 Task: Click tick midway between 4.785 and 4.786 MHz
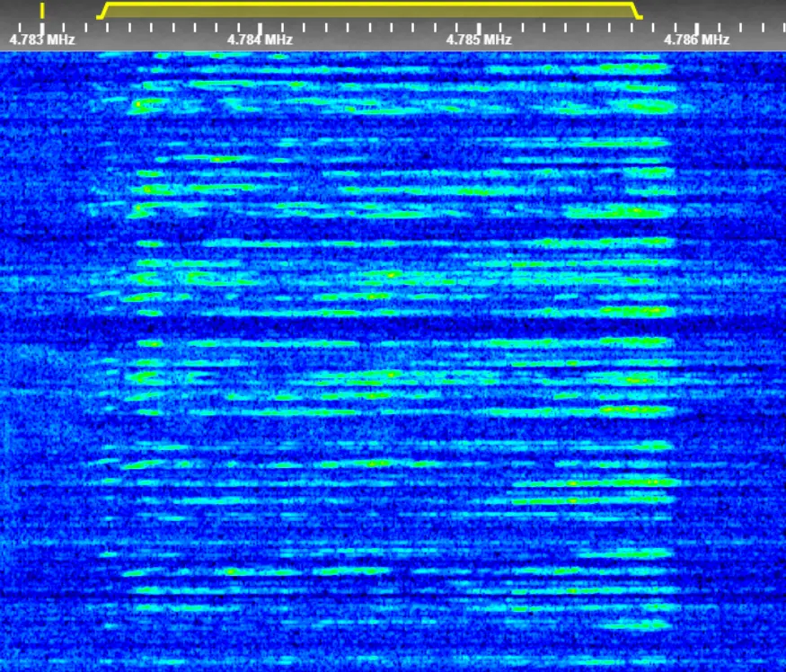point(587,26)
